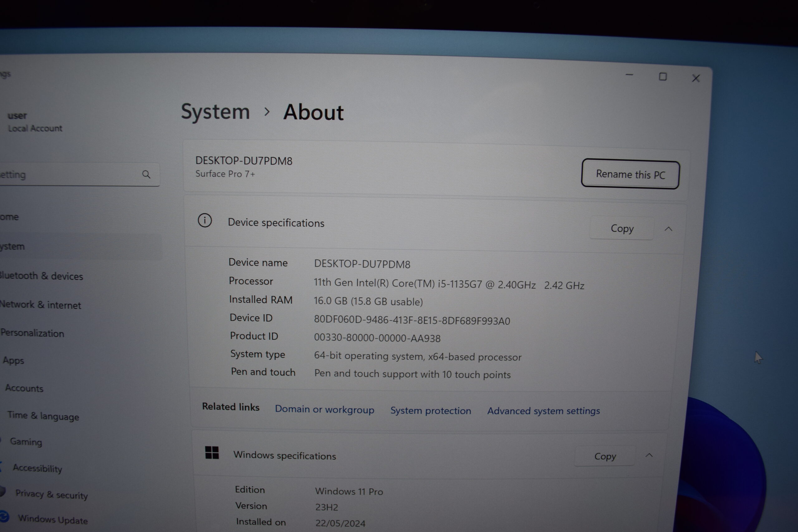Image resolution: width=798 pixels, height=532 pixels.
Task: Click the Windows logo beside Windows specifications
Action: pyautogui.click(x=212, y=453)
